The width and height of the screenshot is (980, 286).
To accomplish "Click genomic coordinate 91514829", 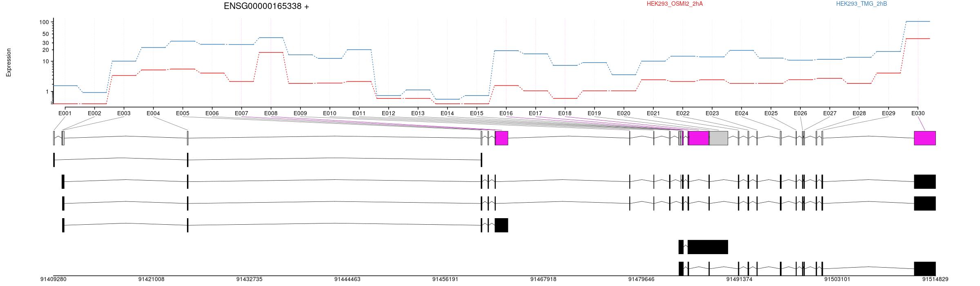I will (x=935, y=279).
